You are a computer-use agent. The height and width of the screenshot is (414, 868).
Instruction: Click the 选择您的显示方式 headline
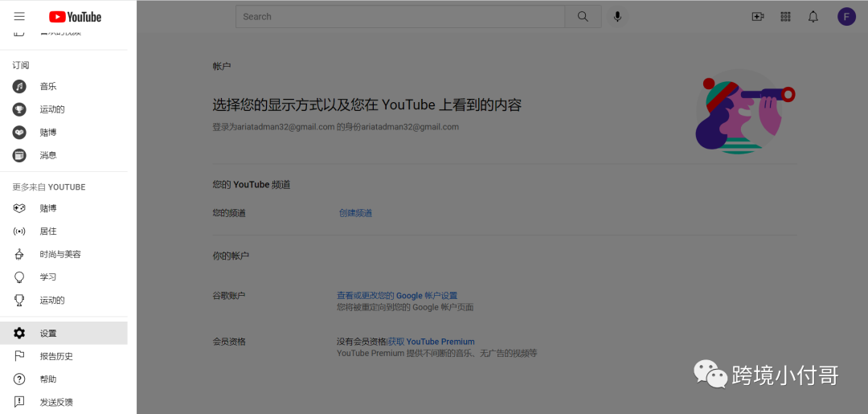click(367, 105)
